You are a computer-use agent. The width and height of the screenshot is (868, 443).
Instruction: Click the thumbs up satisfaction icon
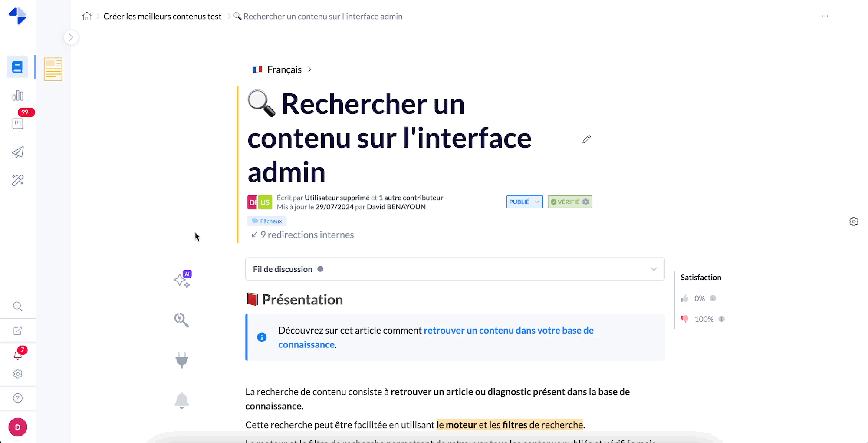684,298
